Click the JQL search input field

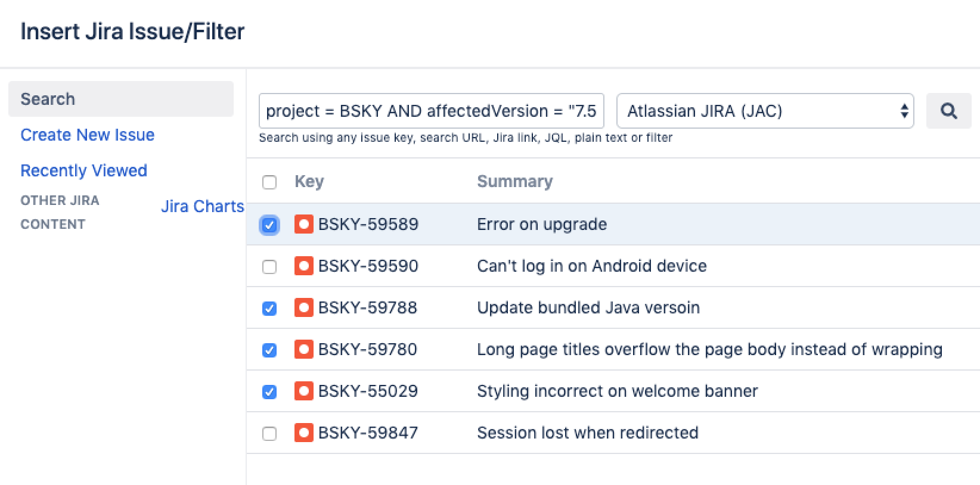coord(431,111)
